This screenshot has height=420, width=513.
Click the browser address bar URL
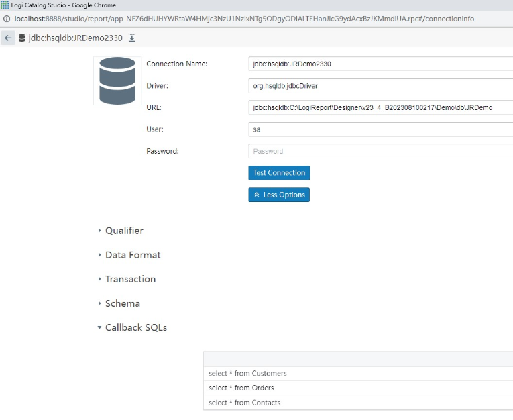[244, 19]
